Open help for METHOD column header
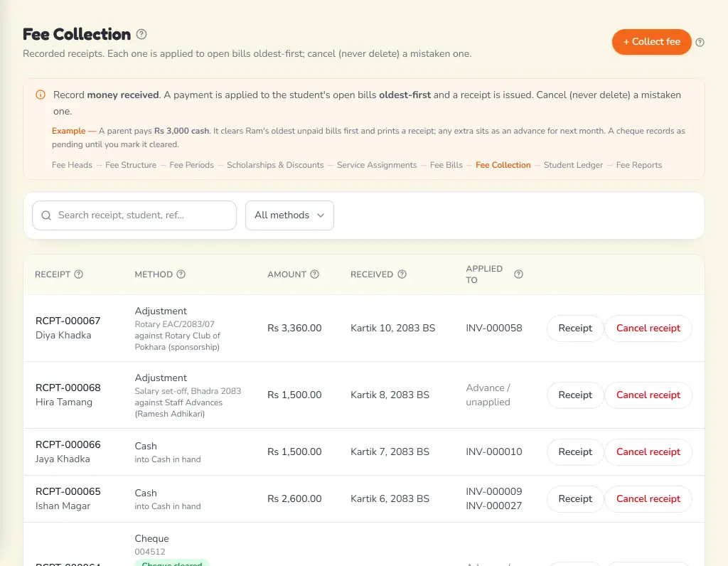This screenshot has width=728, height=566. [181, 274]
